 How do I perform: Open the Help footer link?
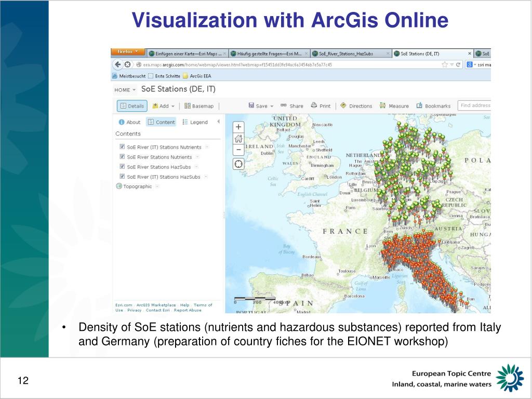pyautogui.click(x=184, y=305)
